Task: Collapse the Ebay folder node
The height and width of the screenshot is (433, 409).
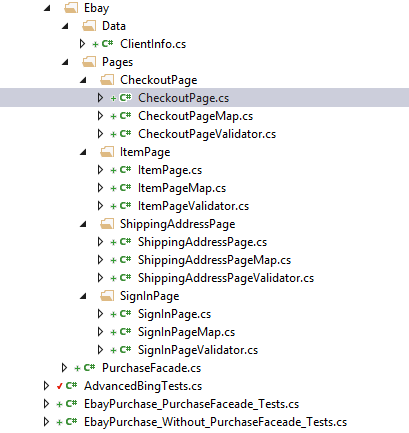Action: tap(47, 8)
